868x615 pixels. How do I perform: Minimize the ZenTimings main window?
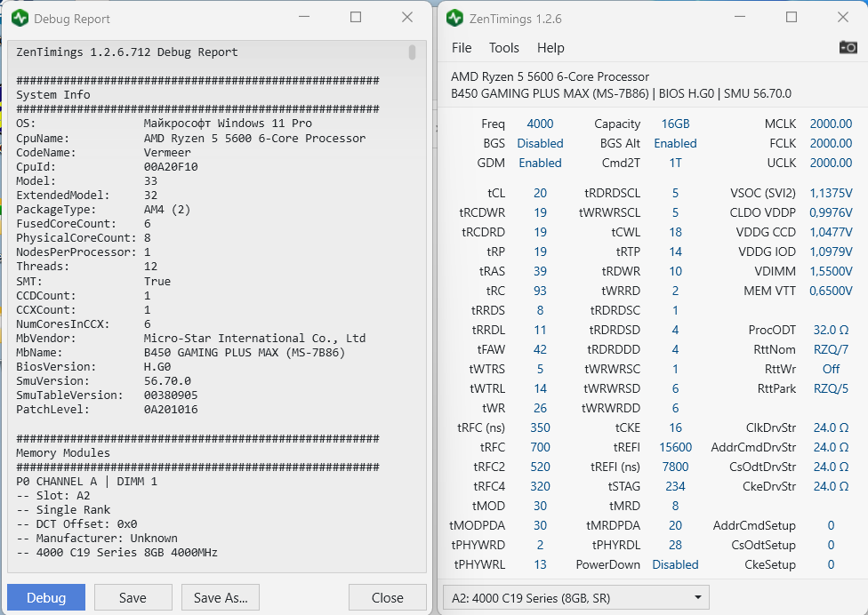click(x=739, y=18)
